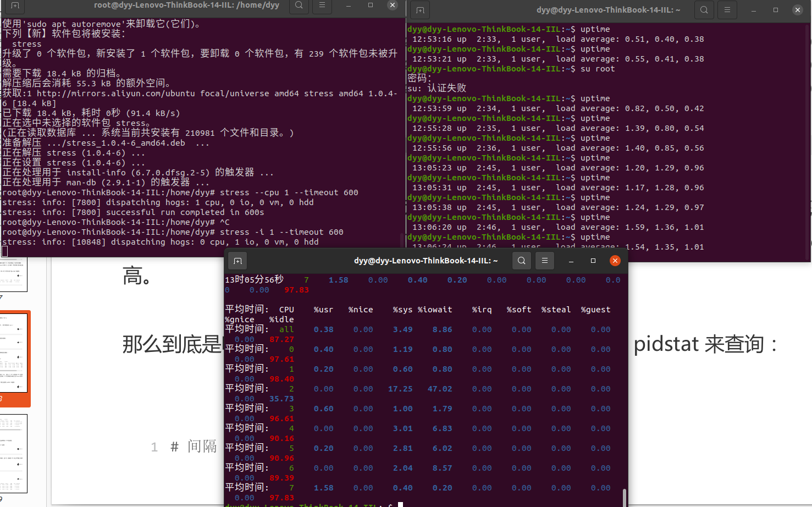Click search icon in uptime terminal window
Screen dimensions: 812x507
coord(704,10)
